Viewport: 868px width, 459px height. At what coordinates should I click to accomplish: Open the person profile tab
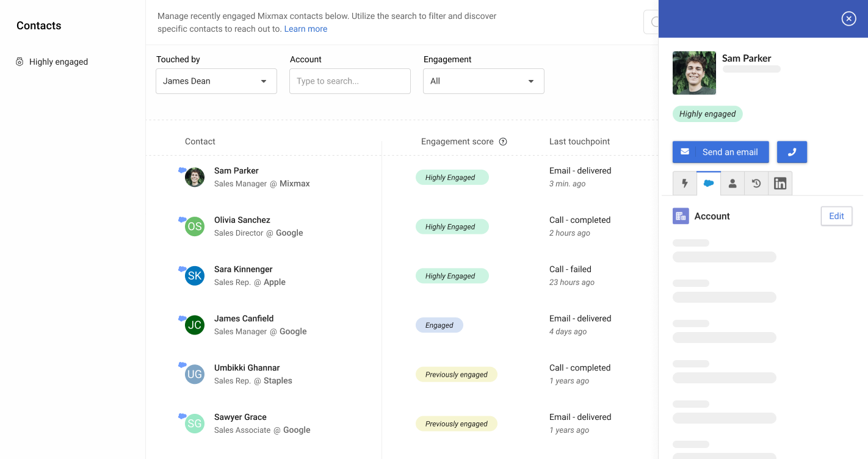(x=732, y=184)
